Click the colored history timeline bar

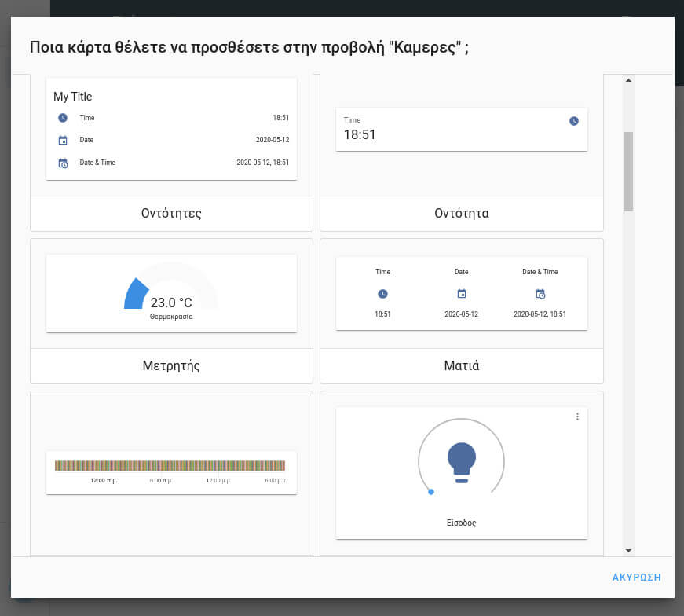point(170,465)
